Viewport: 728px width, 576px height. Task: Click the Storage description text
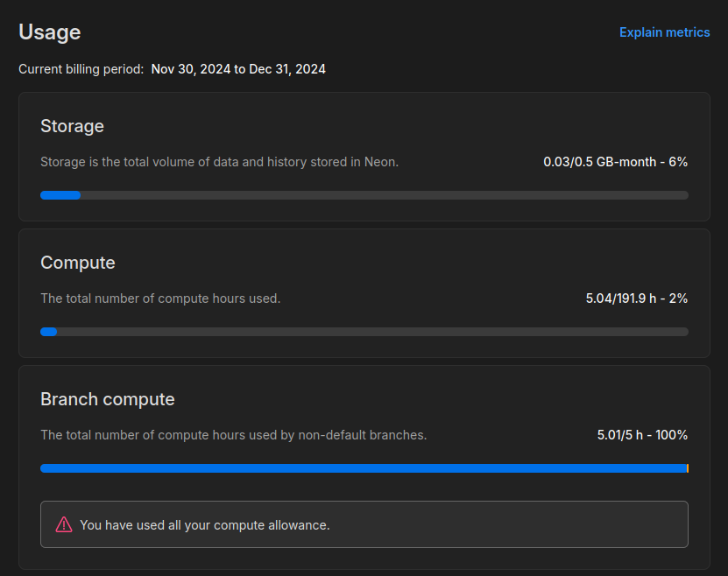click(x=219, y=162)
